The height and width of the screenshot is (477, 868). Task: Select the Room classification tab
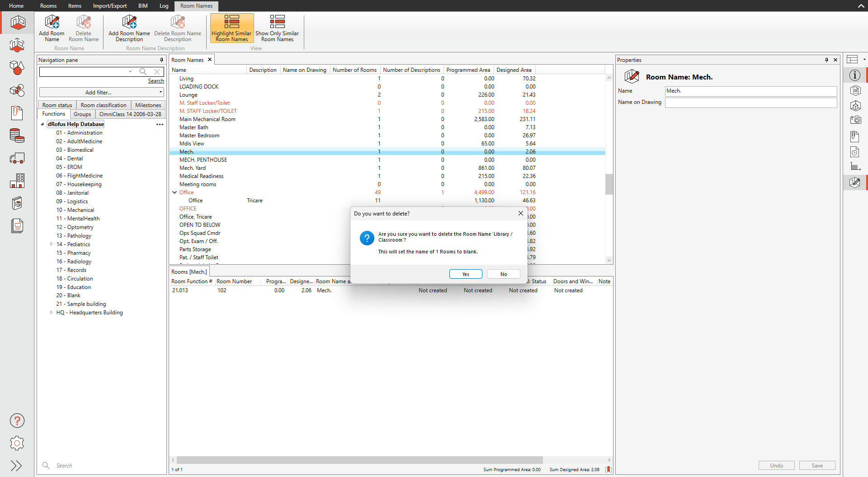click(104, 105)
